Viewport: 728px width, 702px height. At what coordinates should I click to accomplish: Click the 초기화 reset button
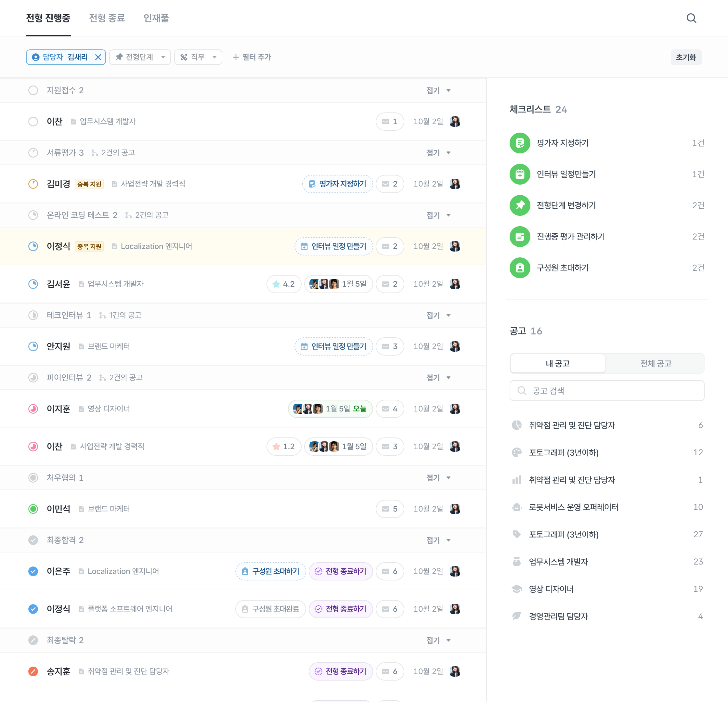686,57
